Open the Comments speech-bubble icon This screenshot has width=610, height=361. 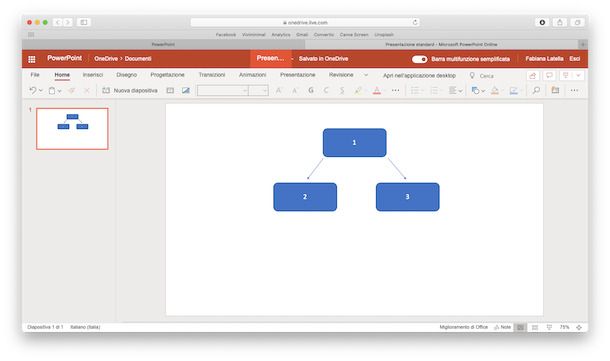[549, 75]
